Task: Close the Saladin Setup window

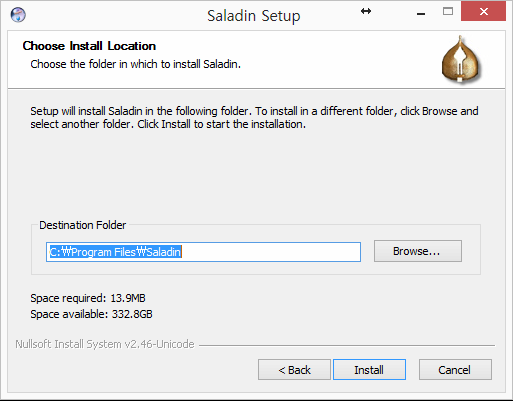Action: [x=483, y=12]
